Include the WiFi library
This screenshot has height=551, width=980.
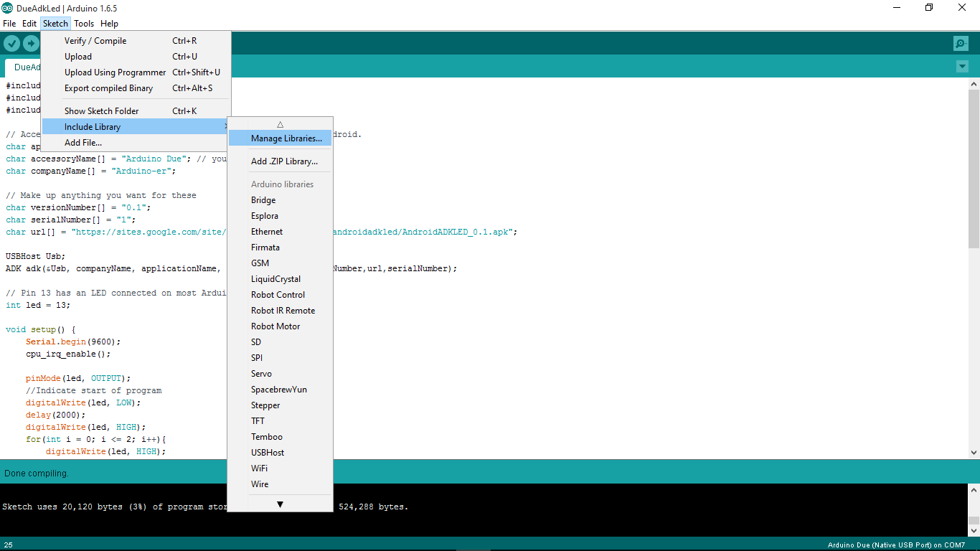[280, 468]
